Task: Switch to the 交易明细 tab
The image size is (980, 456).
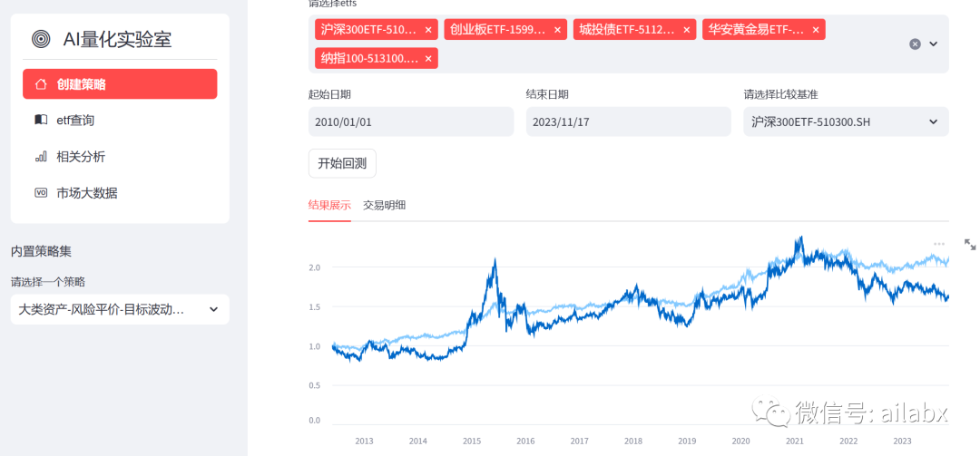Action: 385,204
